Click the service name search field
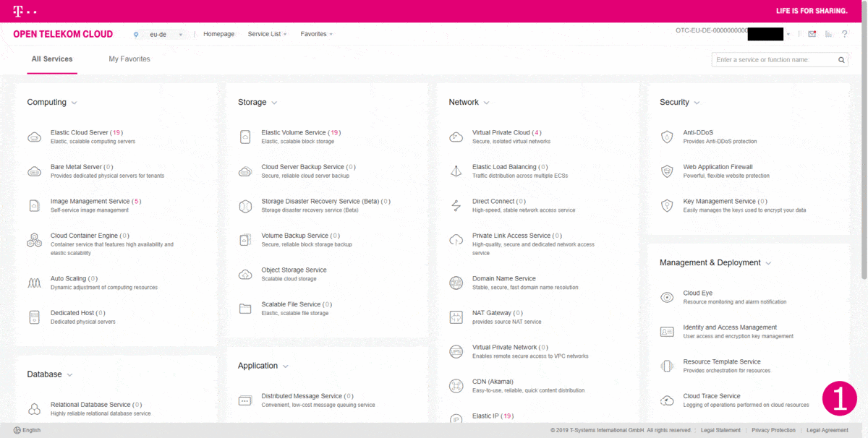The width and height of the screenshot is (868, 438). [773, 60]
